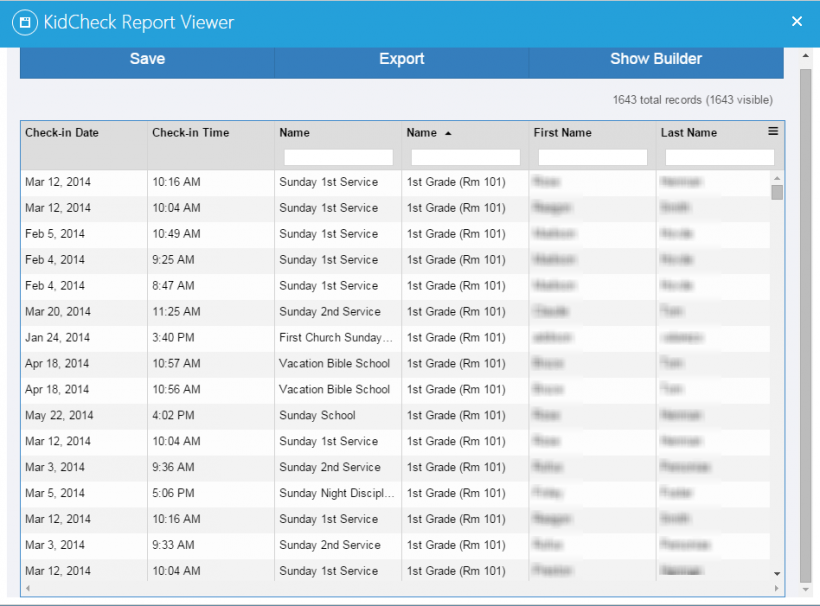This screenshot has height=606, width=820.
Task: Select the Last Name filter field
Action: click(x=716, y=157)
